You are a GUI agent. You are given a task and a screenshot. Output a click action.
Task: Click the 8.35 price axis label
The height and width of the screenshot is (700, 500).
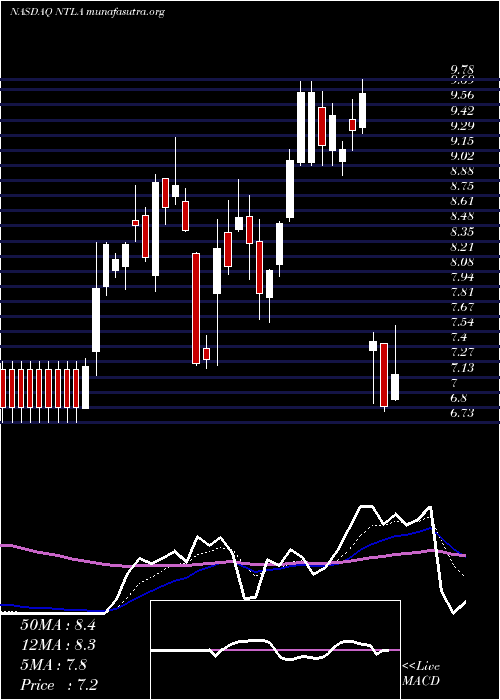pos(462,231)
